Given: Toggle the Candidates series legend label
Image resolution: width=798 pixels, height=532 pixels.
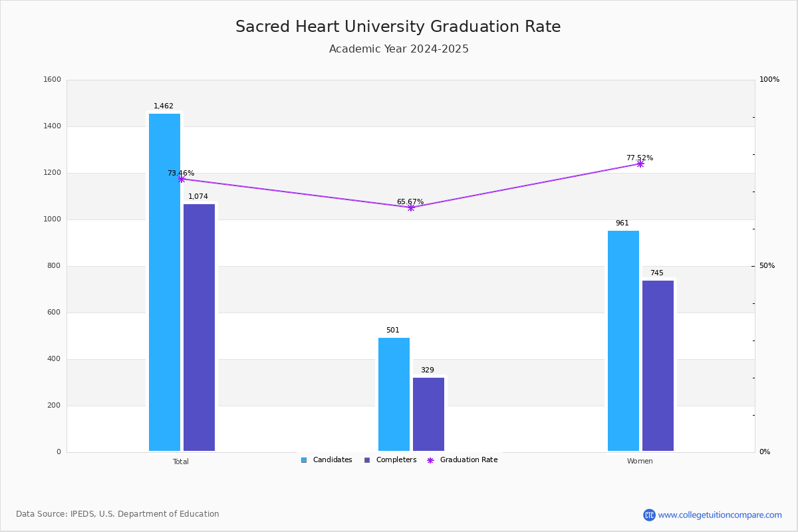Looking at the screenshot, I should coord(332,460).
